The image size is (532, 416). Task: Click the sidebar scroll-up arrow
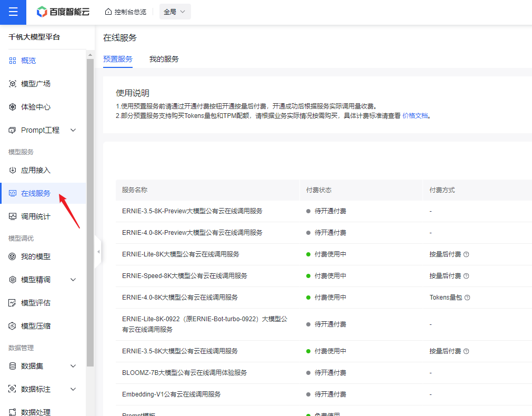(x=91, y=55)
